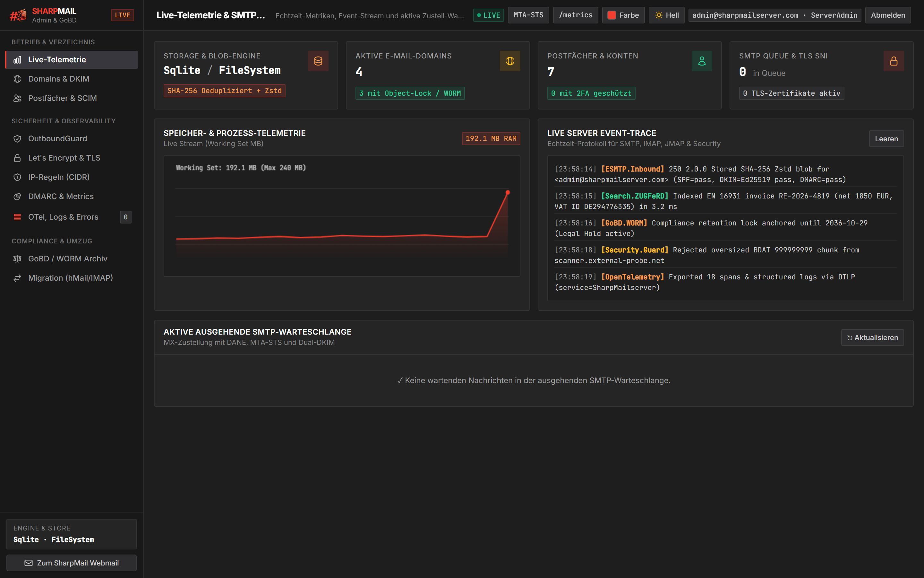This screenshot has width=924, height=578.
Task: Navigate to DMARC & Metrics
Action: point(72,197)
